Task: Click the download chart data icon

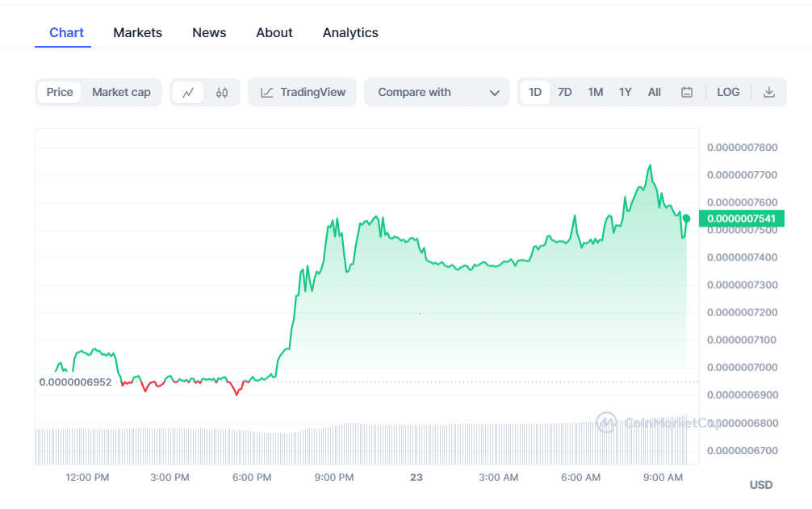Action: [769, 93]
